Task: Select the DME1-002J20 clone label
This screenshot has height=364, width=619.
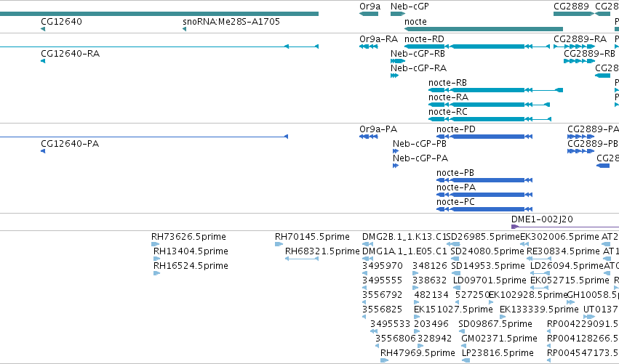Action: coord(542,219)
